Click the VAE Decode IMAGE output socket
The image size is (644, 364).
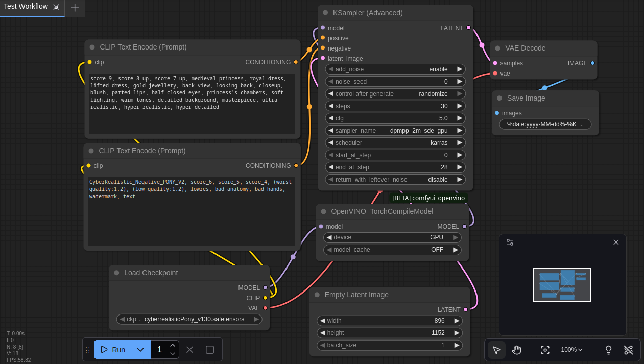[x=592, y=63]
